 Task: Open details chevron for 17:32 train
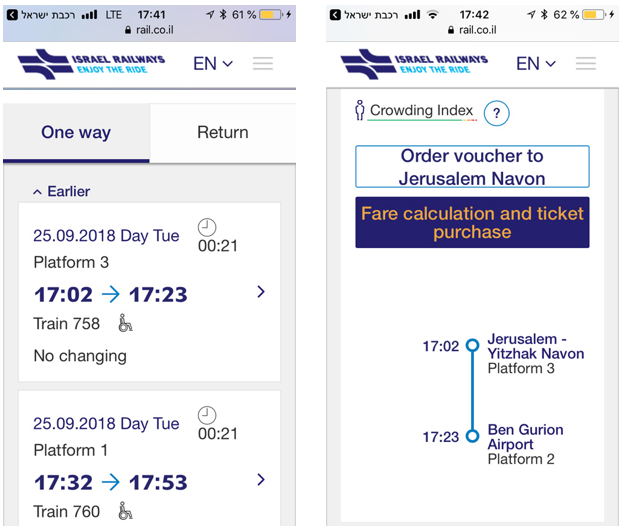click(261, 480)
